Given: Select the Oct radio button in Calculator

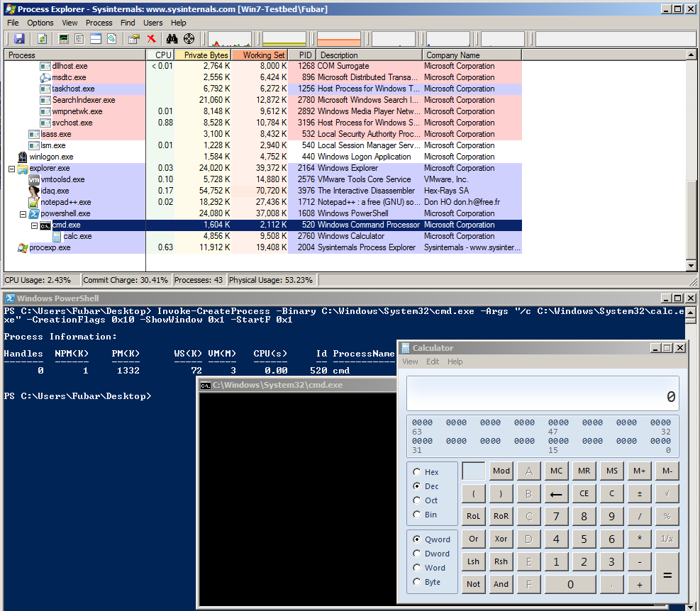Looking at the screenshot, I should pyautogui.click(x=417, y=500).
